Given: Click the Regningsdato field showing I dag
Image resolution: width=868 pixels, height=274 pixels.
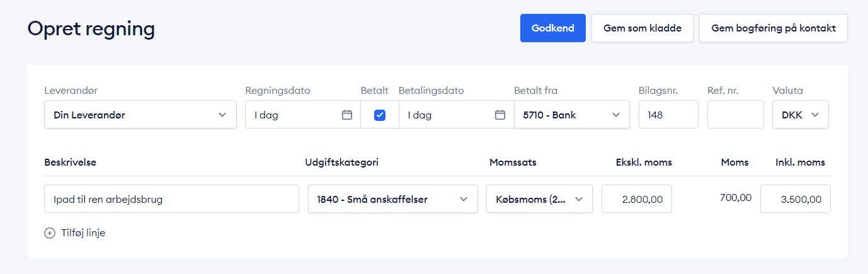Looking at the screenshot, I should (x=303, y=115).
